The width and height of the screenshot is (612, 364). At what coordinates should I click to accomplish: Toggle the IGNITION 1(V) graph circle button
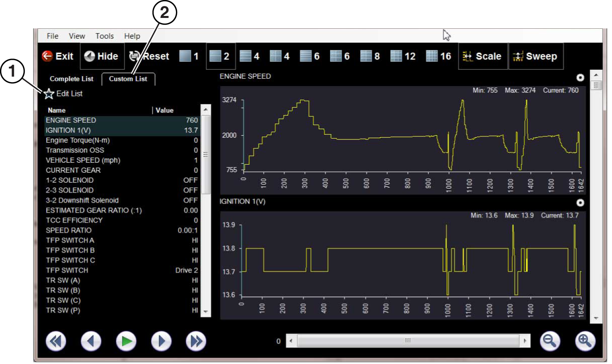[x=580, y=203]
